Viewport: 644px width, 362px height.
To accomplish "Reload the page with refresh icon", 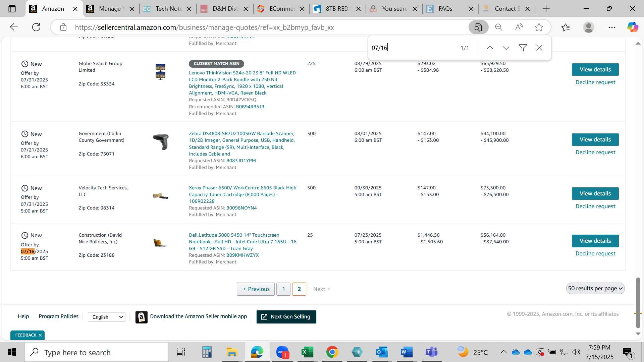I will click(x=36, y=27).
